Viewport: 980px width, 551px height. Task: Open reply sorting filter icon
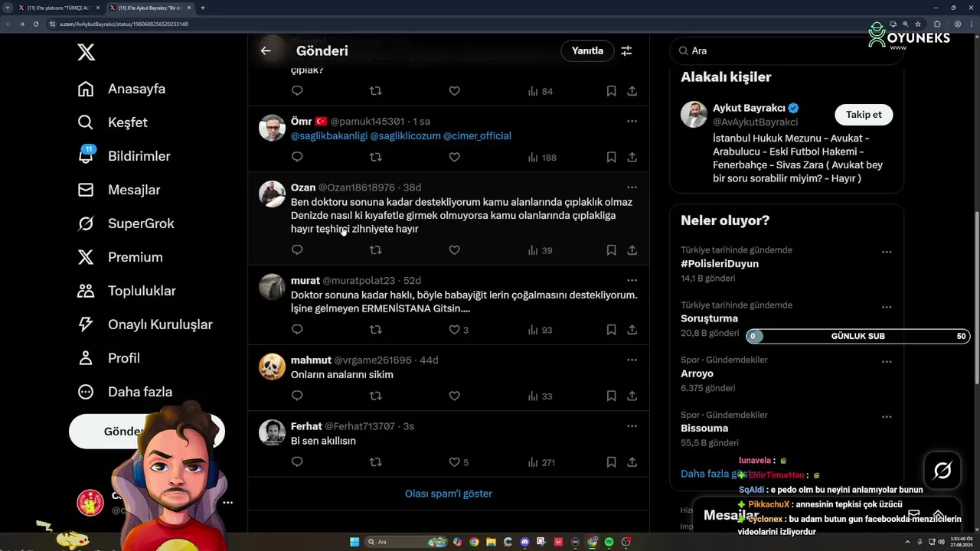626,51
